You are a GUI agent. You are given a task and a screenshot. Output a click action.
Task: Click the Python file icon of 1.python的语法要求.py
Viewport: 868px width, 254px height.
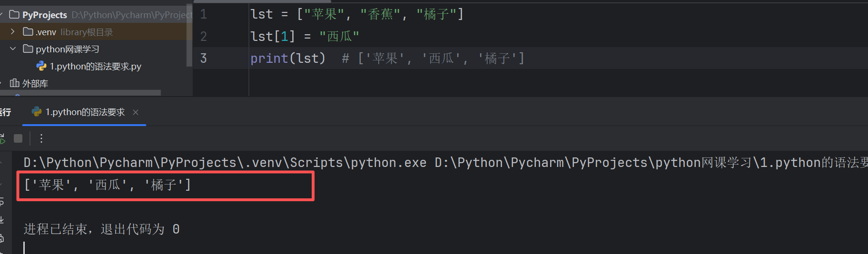tap(41, 66)
